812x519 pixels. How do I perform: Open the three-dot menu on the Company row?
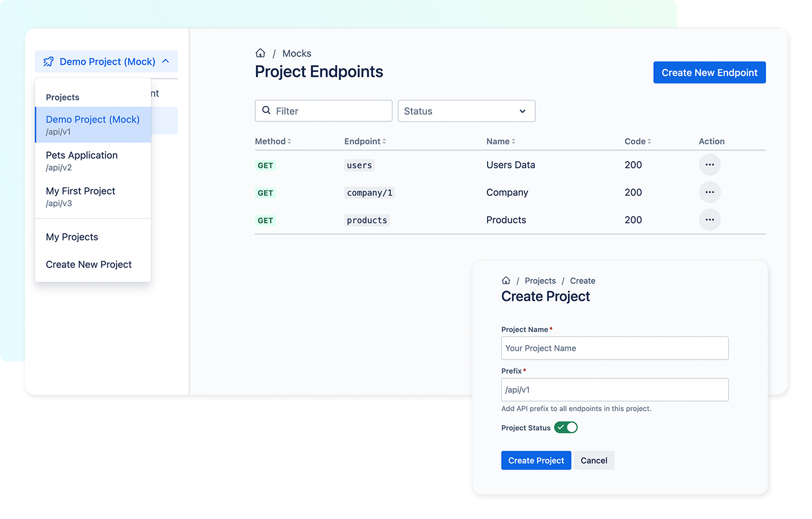coord(709,192)
